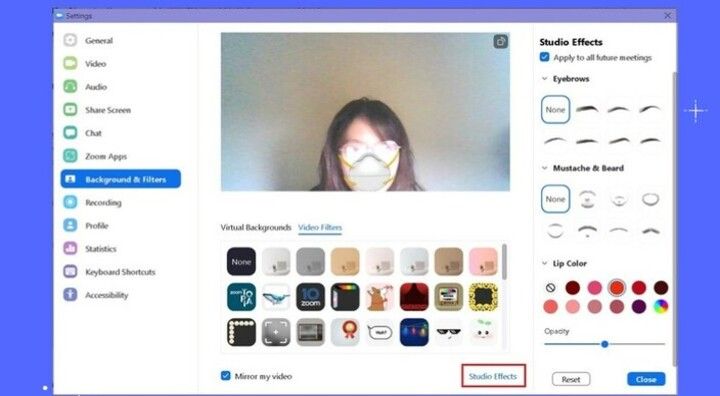Apply the dotted black frame filter
This screenshot has height=396, width=720.
point(241,332)
